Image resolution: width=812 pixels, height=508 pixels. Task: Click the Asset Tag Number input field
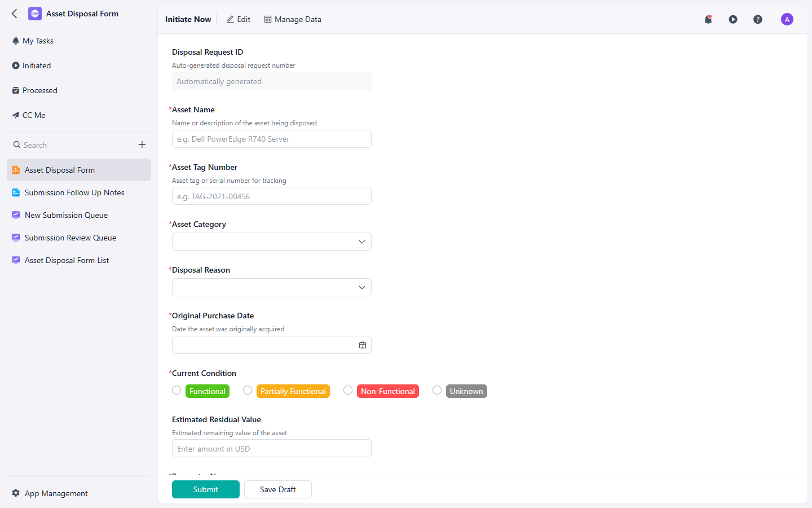coord(272,196)
